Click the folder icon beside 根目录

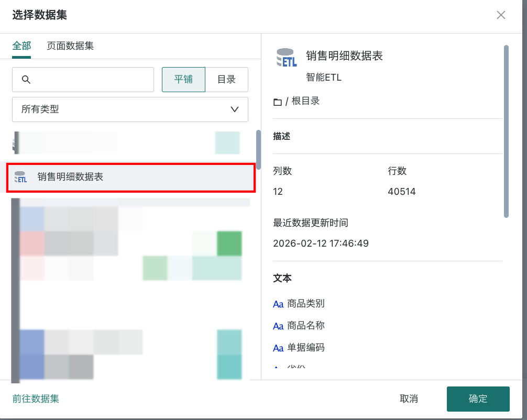pyautogui.click(x=278, y=102)
